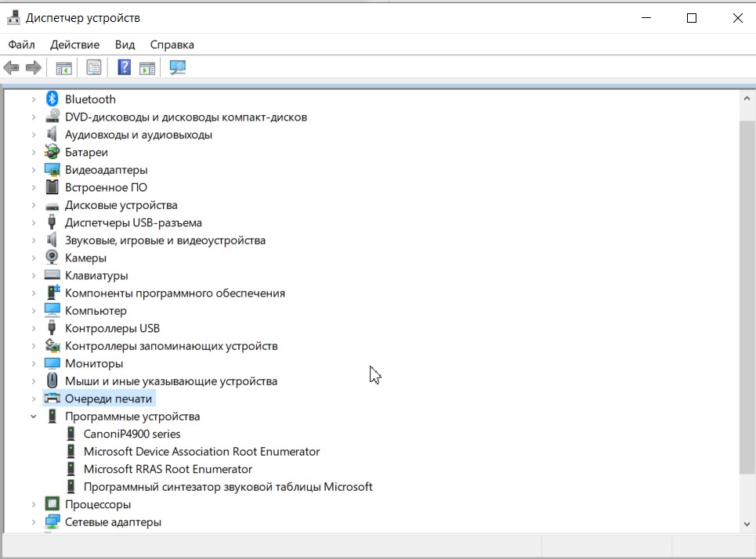
Task: Click the DVD drive category icon
Action: pos(52,117)
